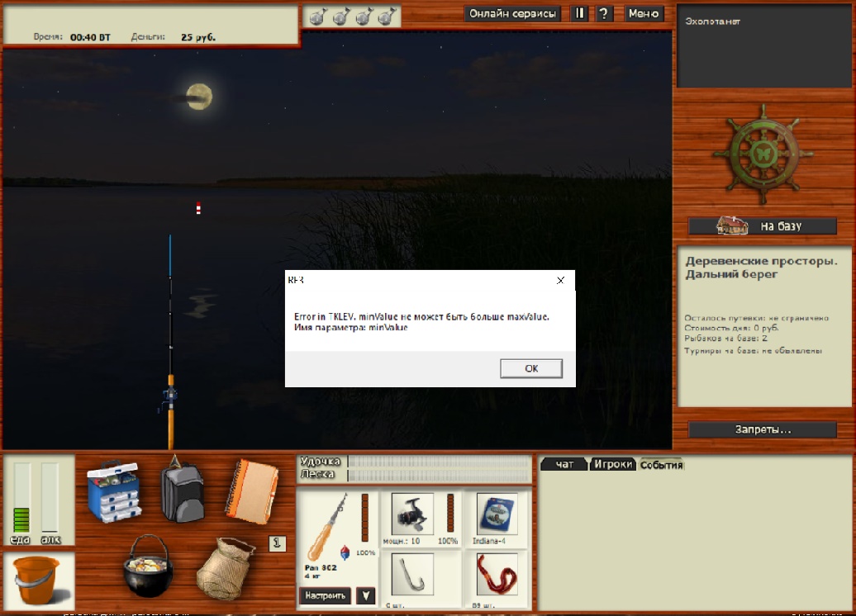Switch to the чат tab
856x616 pixels.
coord(564,464)
